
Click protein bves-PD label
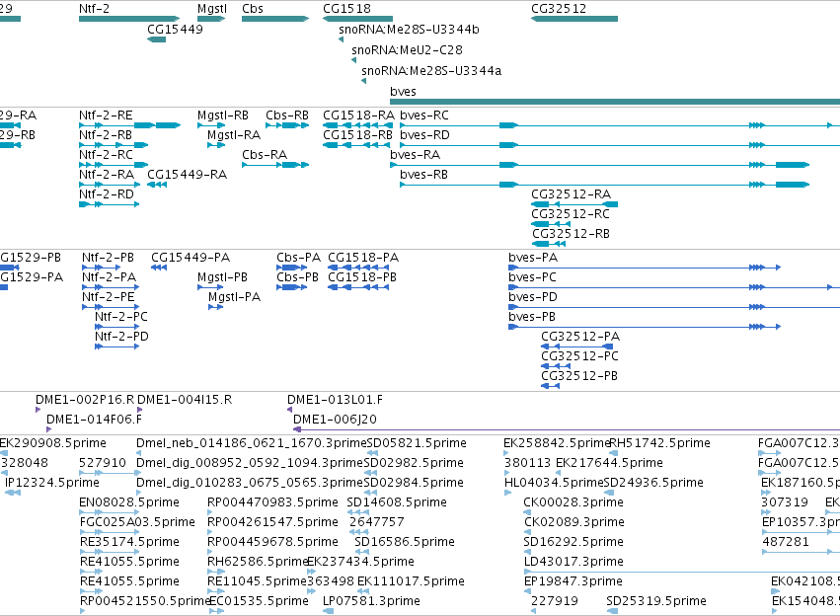tap(532, 297)
